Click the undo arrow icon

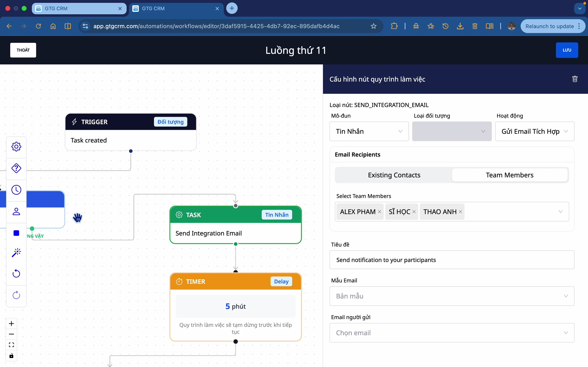[16, 274]
